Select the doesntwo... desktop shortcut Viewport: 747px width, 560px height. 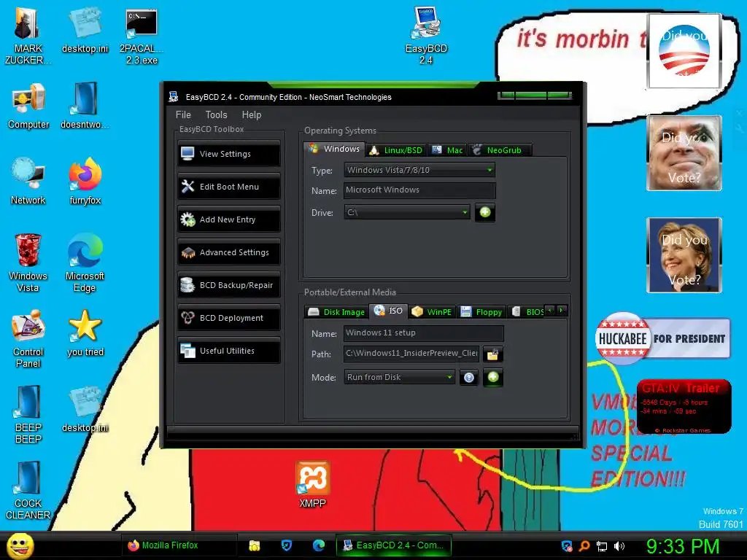pos(85,106)
